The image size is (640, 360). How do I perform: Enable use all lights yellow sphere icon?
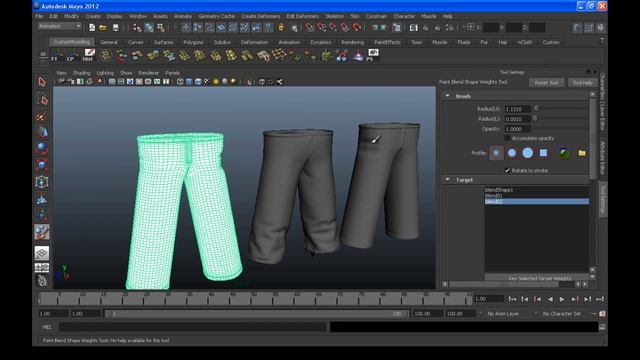tap(216, 82)
